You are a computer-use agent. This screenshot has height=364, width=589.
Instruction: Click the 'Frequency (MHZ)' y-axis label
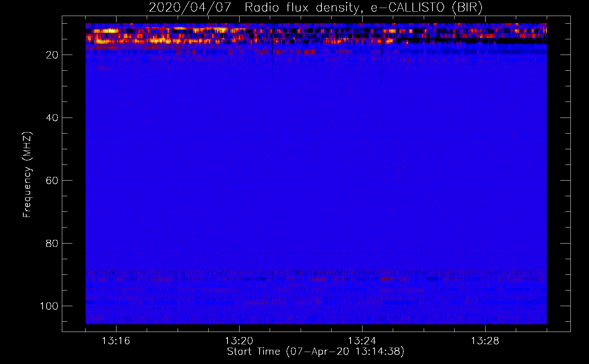click(x=28, y=175)
